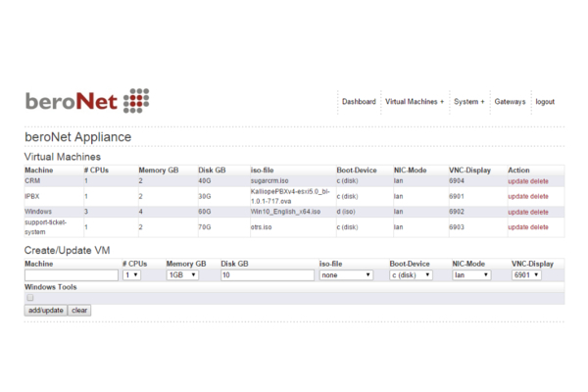
Task: Open the iso-file dropdown
Action: pos(346,275)
